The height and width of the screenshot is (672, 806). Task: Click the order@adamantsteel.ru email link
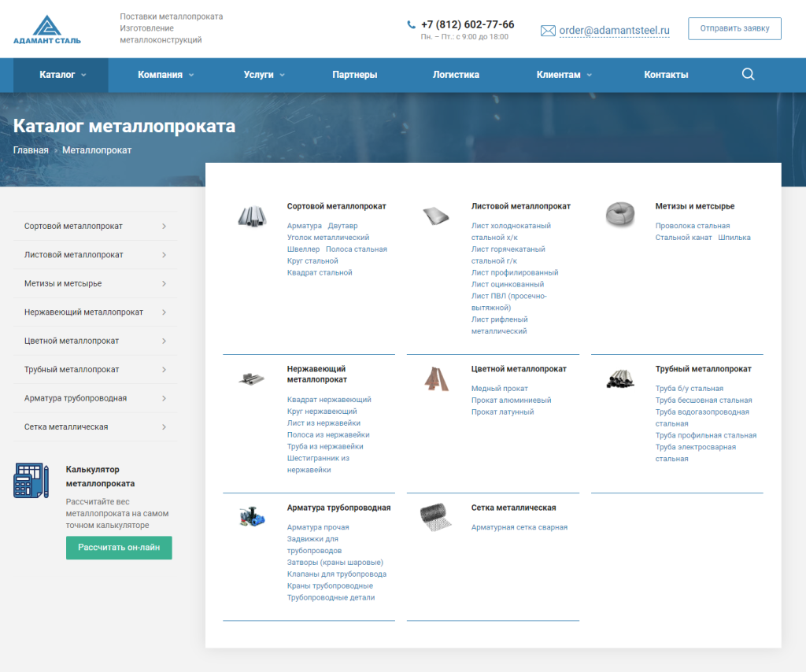614,31
